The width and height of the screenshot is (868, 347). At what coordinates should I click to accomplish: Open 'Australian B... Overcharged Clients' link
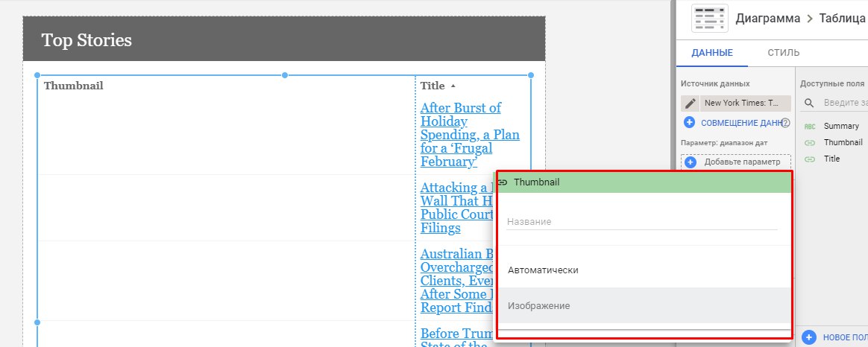(456, 281)
